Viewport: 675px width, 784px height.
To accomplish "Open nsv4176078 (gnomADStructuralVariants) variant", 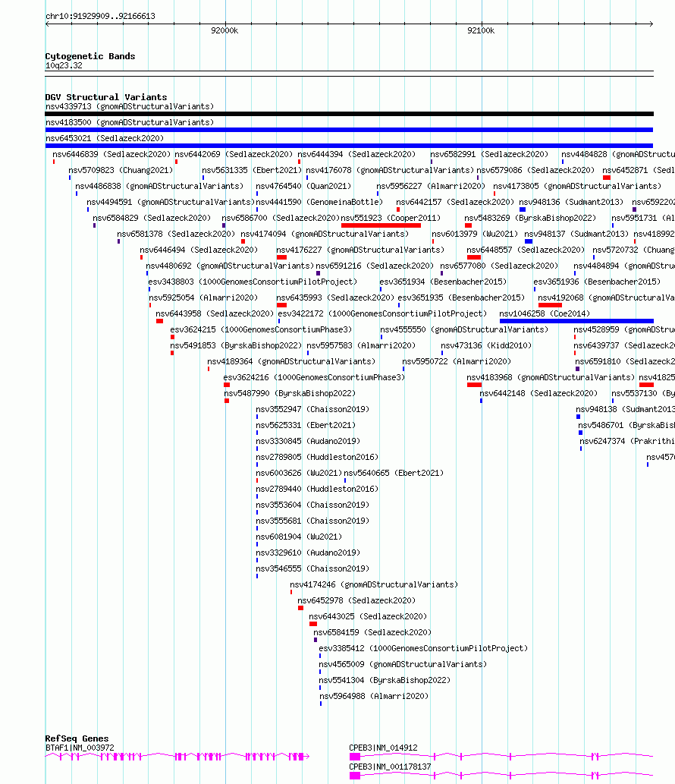I will tap(390, 171).
